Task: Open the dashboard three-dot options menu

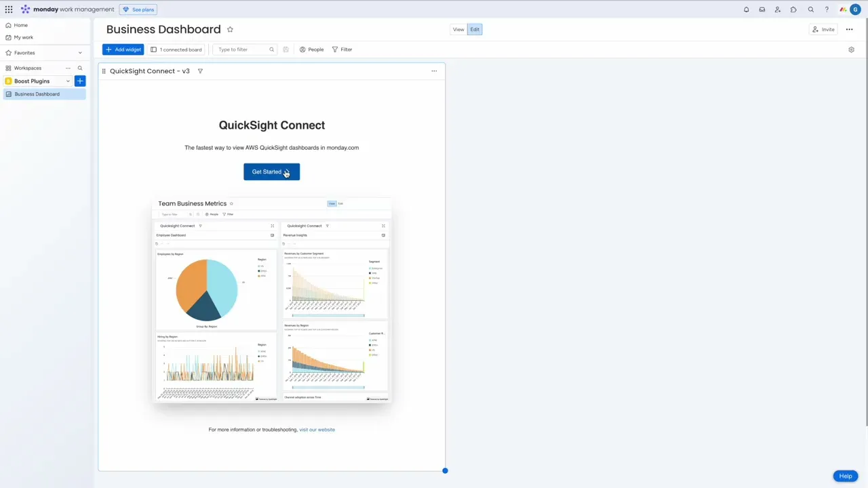Action: (x=849, y=29)
